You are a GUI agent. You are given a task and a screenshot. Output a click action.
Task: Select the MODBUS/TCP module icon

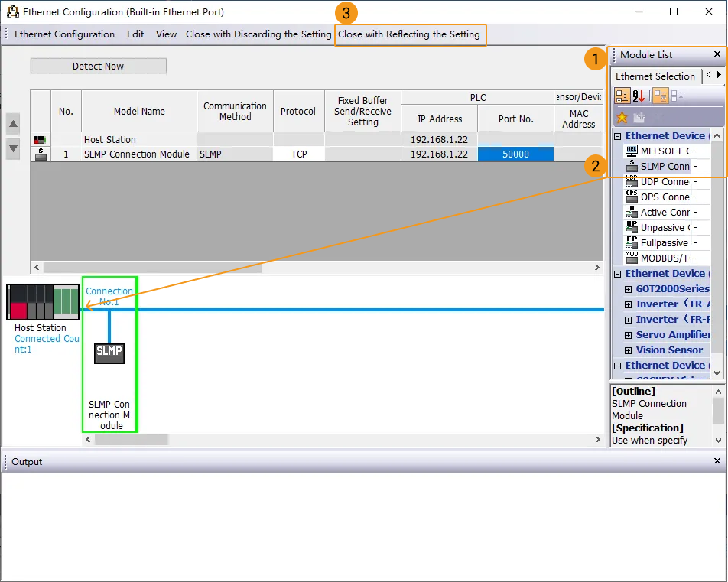(x=632, y=258)
